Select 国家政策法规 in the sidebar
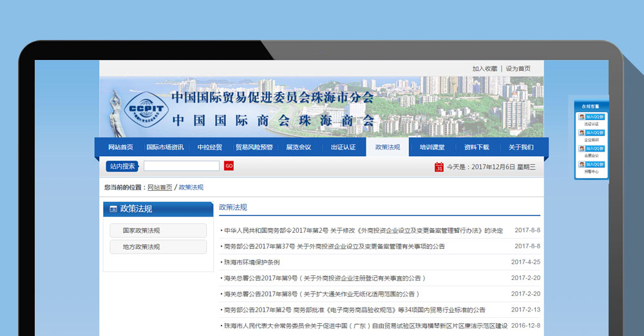Viewport: 644px width, 336px height. 158,231
